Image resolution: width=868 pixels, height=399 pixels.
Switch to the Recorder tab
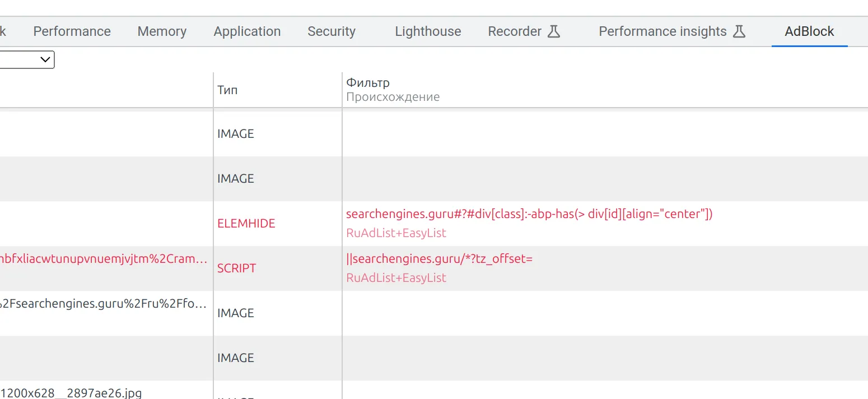[x=524, y=31]
